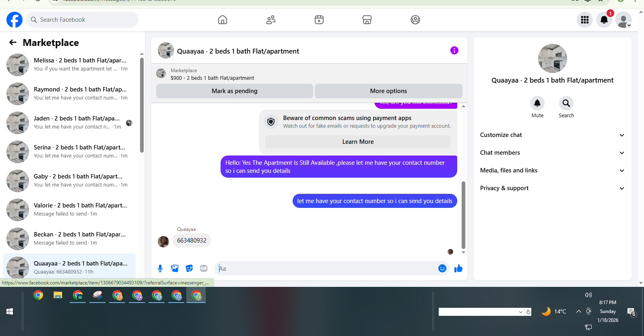This screenshot has width=644, height=336.
Task: Click the taskbar refresh icon
Action: [x=528, y=312]
